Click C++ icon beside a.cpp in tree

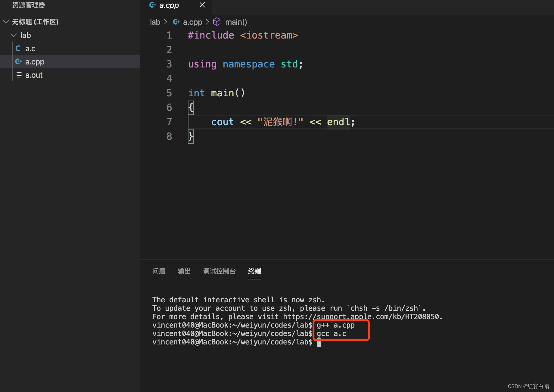click(18, 62)
